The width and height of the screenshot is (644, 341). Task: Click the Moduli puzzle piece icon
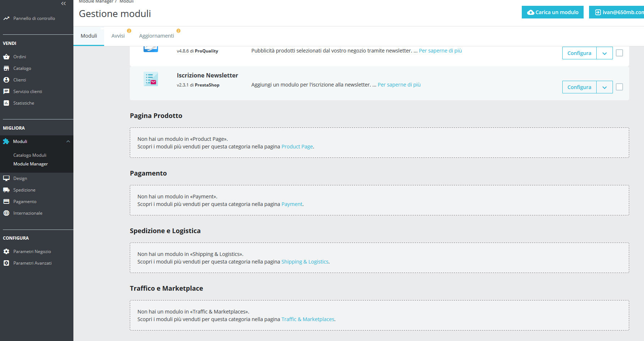pos(6,141)
